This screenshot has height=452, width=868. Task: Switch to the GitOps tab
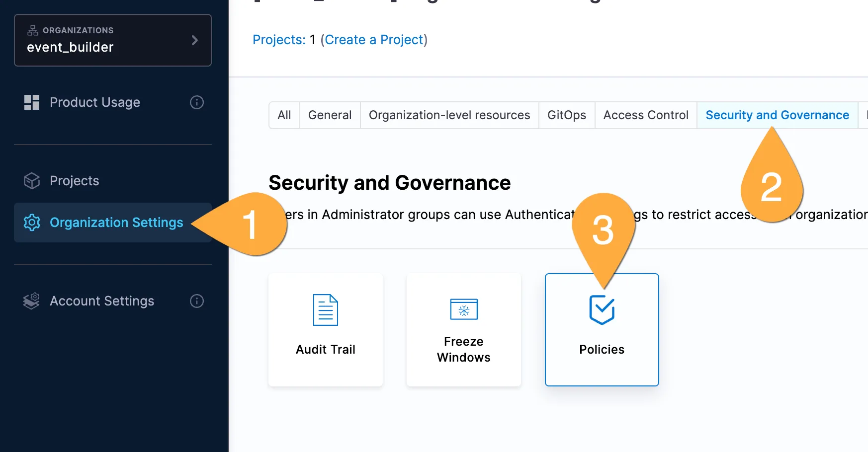(566, 115)
